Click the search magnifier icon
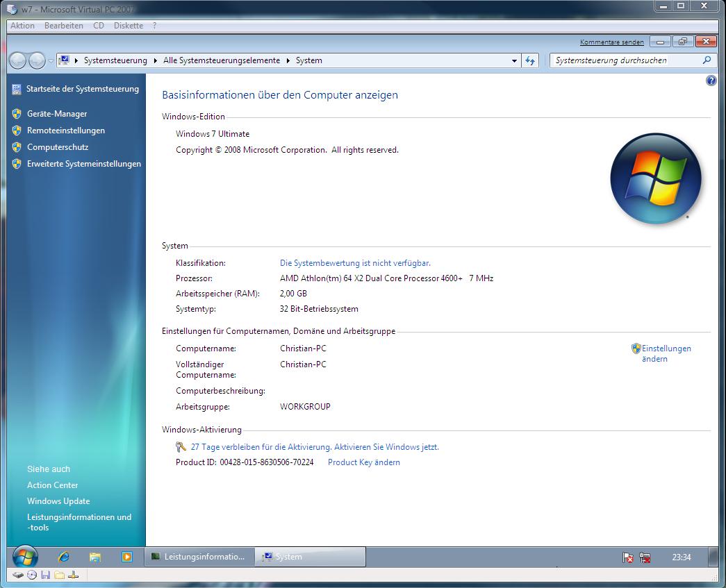This screenshot has height=588, width=726. [x=707, y=60]
